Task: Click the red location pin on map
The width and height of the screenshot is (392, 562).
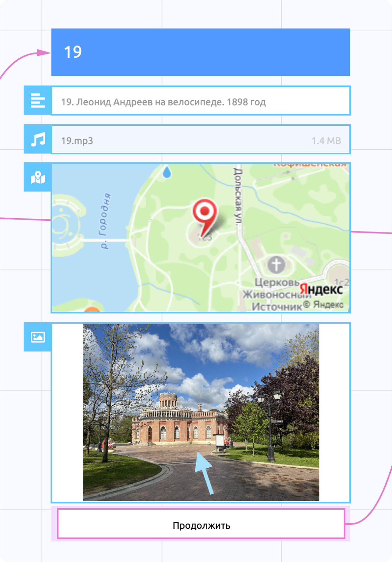Action: pyautogui.click(x=205, y=218)
